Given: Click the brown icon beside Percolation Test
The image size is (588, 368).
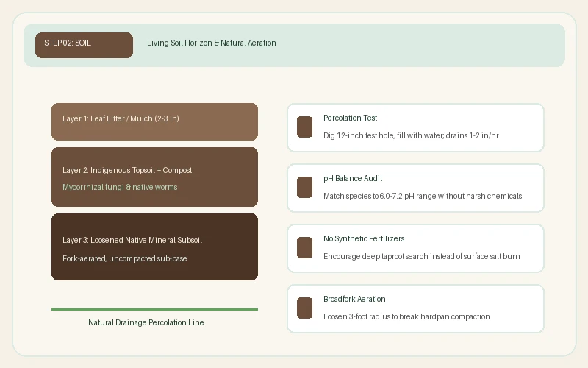Looking at the screenshot, I should (x=304, y=127).
